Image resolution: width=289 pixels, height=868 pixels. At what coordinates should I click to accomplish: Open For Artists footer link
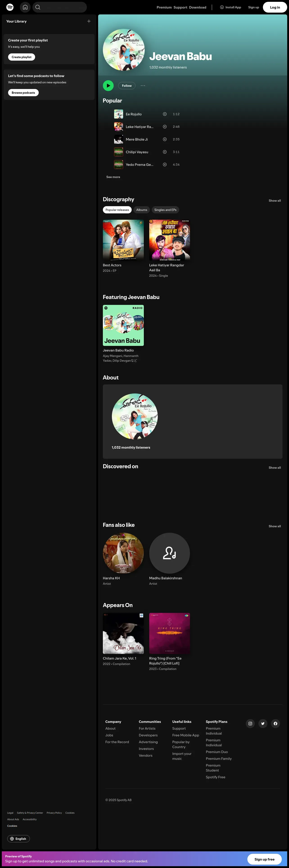point(147,729)
